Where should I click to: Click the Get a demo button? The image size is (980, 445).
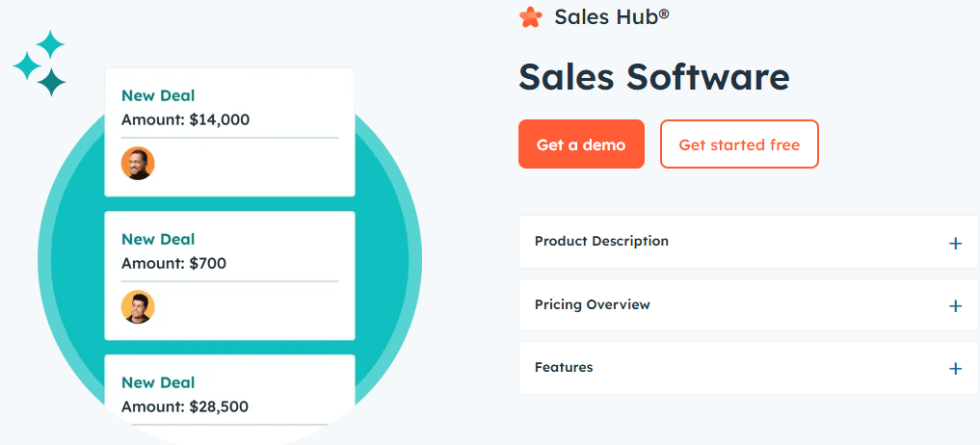(581, 144)
